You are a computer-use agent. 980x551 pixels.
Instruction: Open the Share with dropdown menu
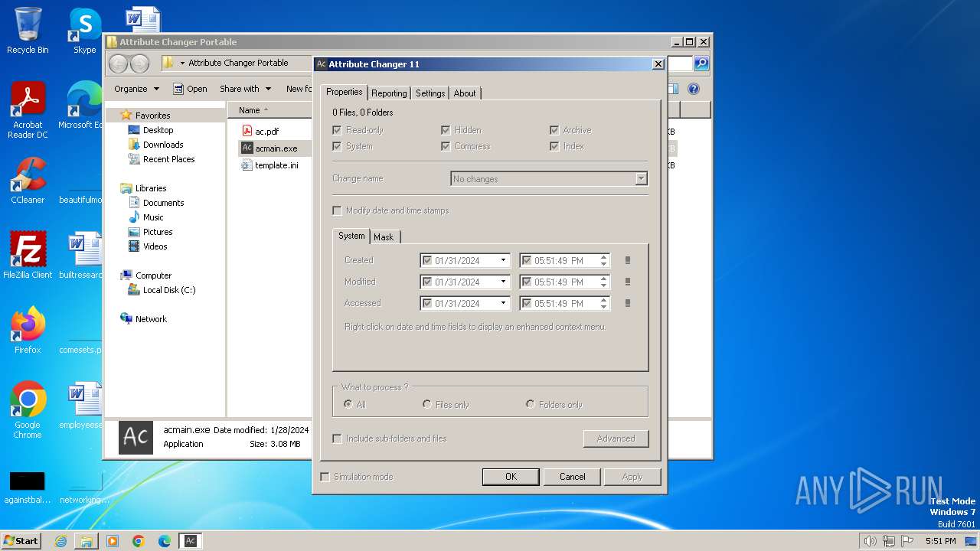pos(245,89)
